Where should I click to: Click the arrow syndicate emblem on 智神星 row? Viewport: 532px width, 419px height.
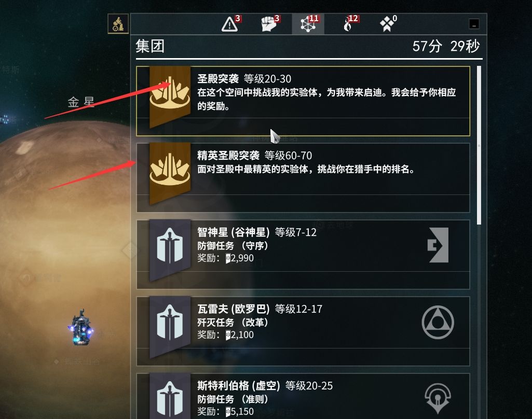tap(438, 245)
